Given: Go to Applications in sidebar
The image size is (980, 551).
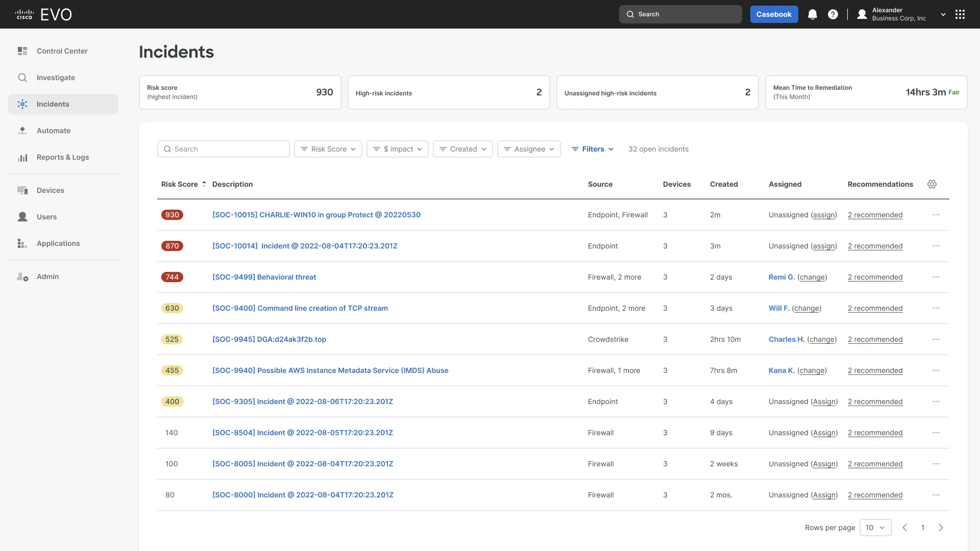Looking at the screenshot, I should click(63, 243).
